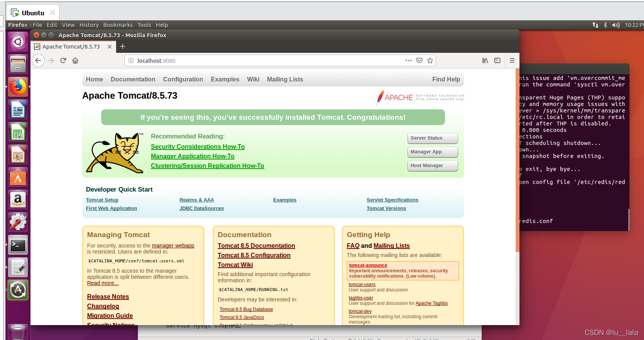This screenshot has width=644, height=340.
Task: Open tomcat-announce mailing list link
Action: pyautogui.click(x=368, y=265)
